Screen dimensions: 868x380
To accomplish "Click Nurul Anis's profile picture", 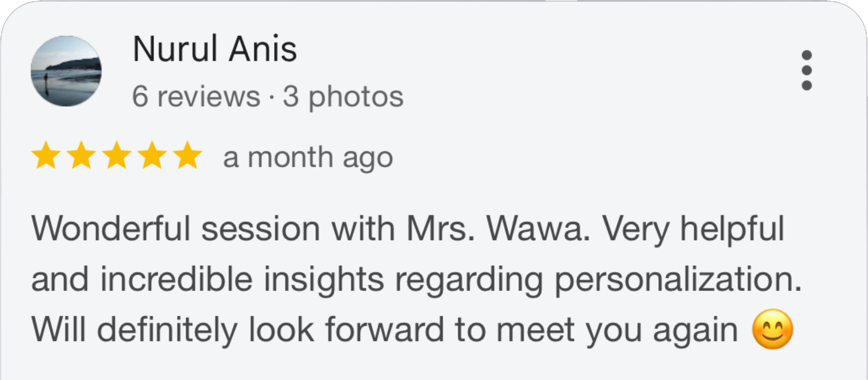I will click(66, 71).
